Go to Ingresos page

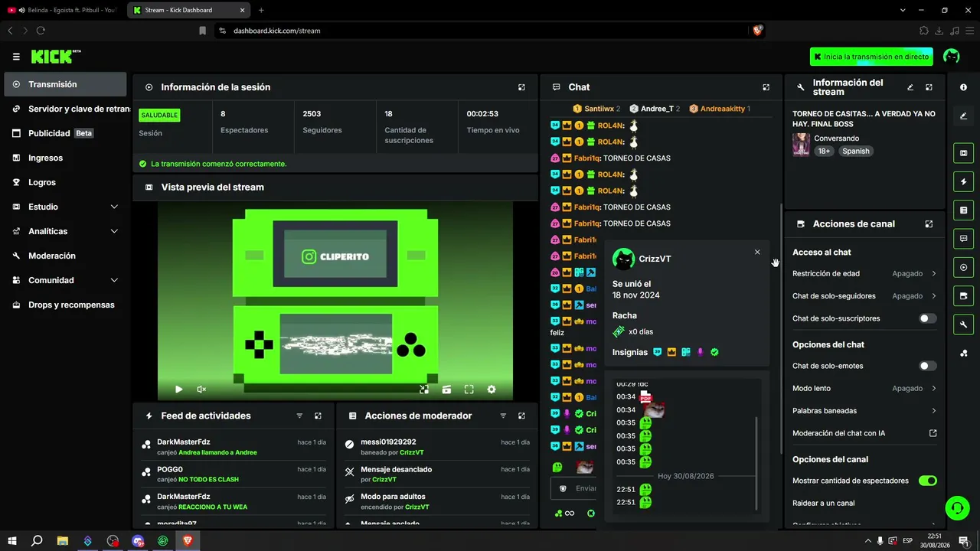pyautogui.click(x=65, y=158)
